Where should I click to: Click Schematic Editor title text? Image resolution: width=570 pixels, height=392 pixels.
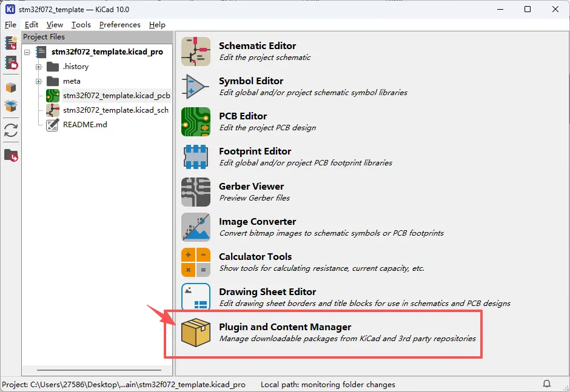pyautogui.click(x=257, y=46)
